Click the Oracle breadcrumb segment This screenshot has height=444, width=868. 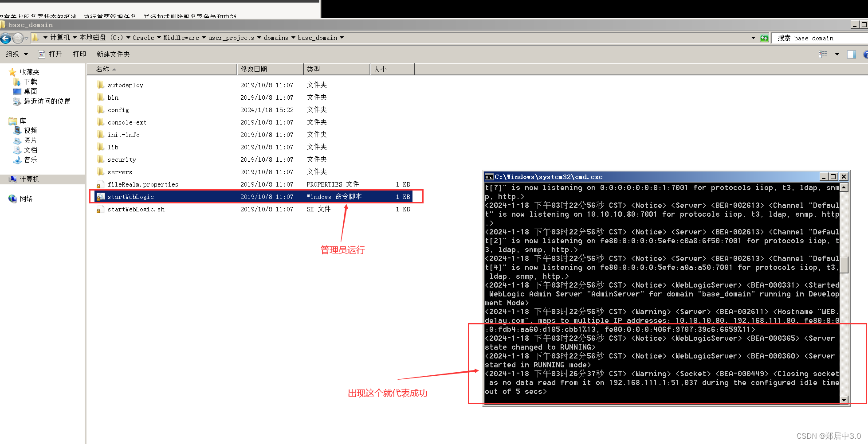(x=143, y=38)
